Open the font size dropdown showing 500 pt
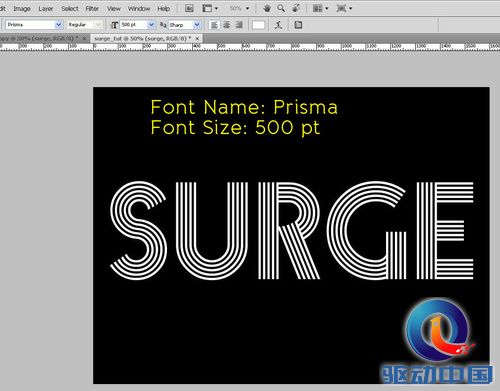Viewport: 500px width, 391px height. tap(151, 25)
